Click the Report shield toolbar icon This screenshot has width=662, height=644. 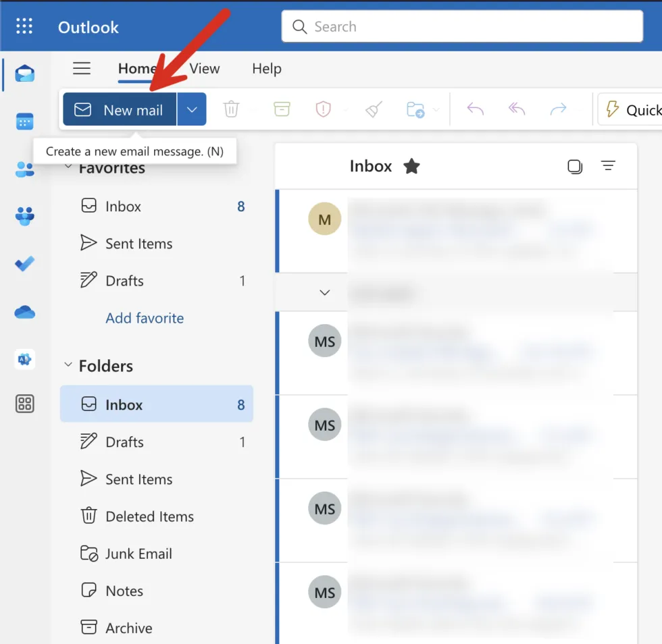[323, 109]
